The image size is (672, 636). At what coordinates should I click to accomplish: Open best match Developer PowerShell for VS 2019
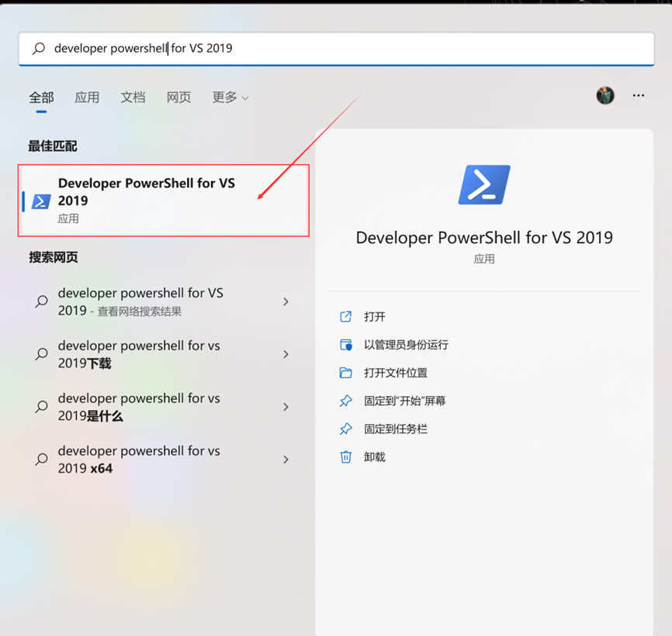163,200
